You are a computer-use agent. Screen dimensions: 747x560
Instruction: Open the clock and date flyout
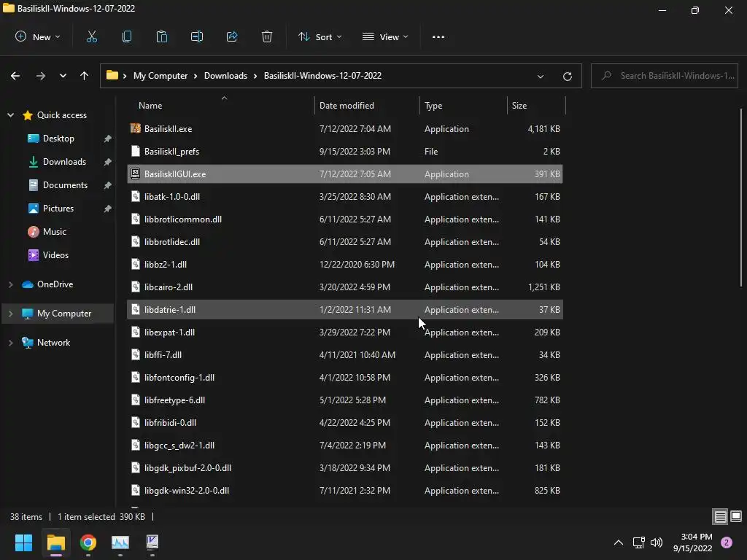[693, 542]
